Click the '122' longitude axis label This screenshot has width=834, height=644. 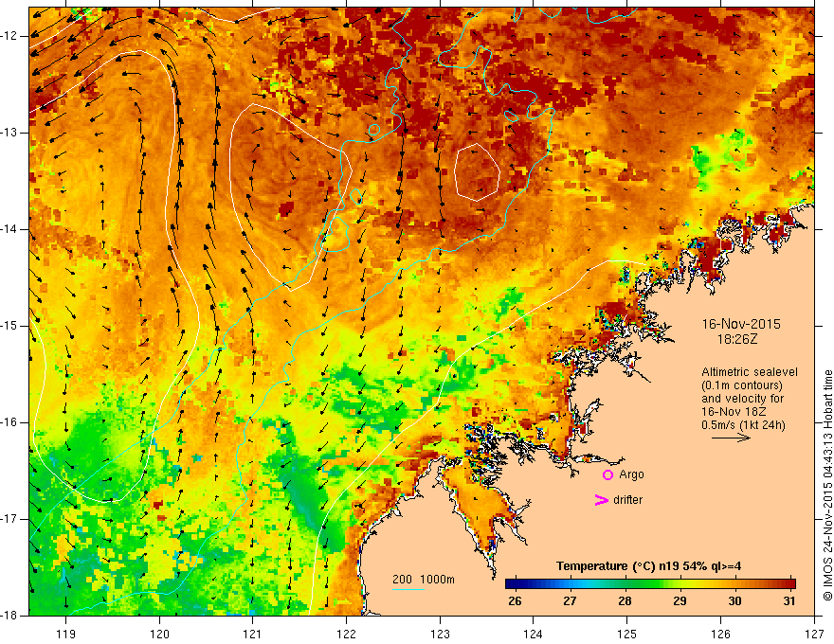346,634
